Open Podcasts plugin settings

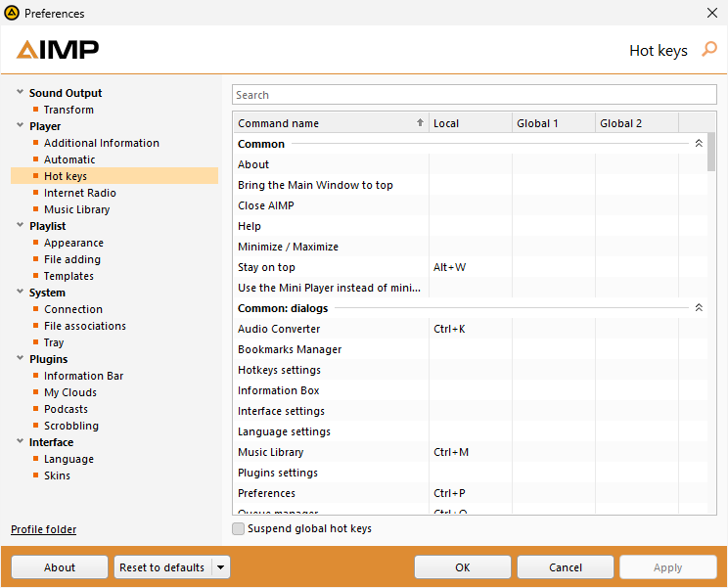pyautogui.click(x=66, y=409)
